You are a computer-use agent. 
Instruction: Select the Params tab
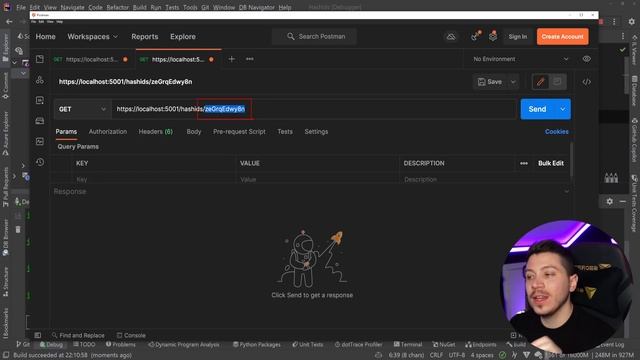66,131
